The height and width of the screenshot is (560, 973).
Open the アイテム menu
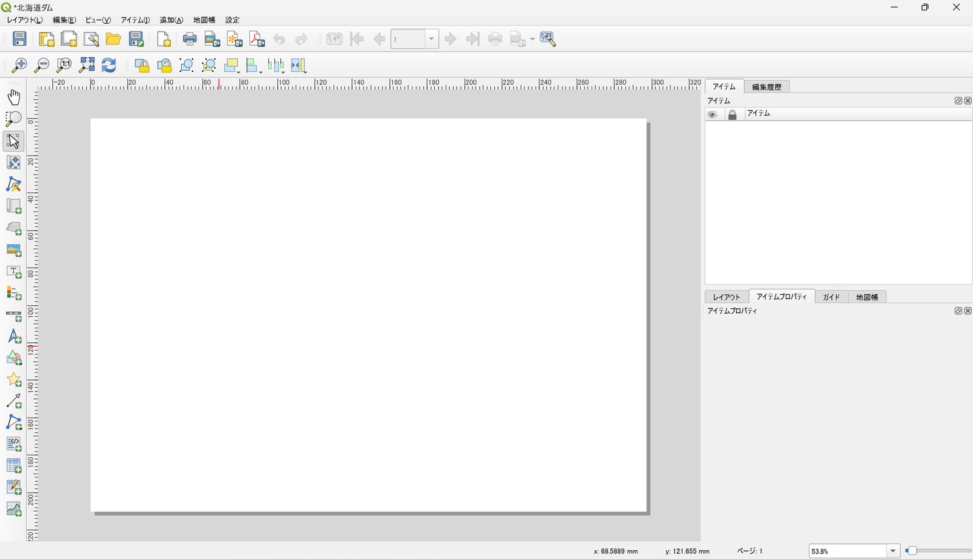coord(135,20)
